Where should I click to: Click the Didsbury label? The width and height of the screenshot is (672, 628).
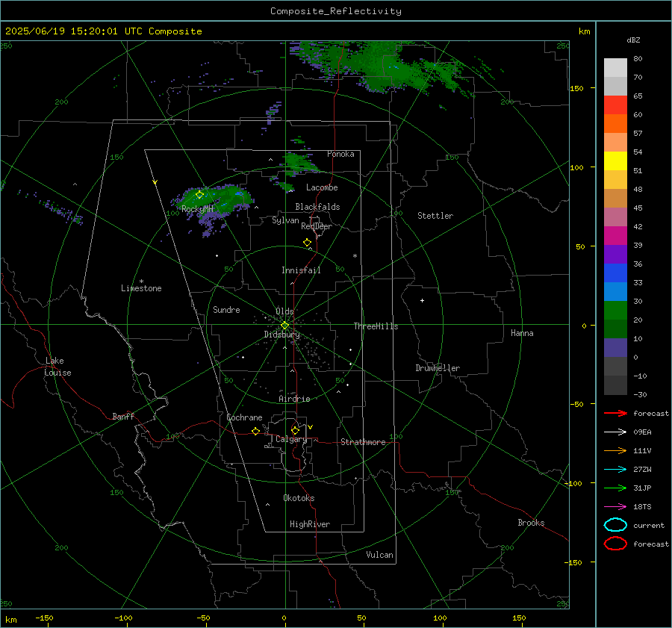tap(281, 335)
